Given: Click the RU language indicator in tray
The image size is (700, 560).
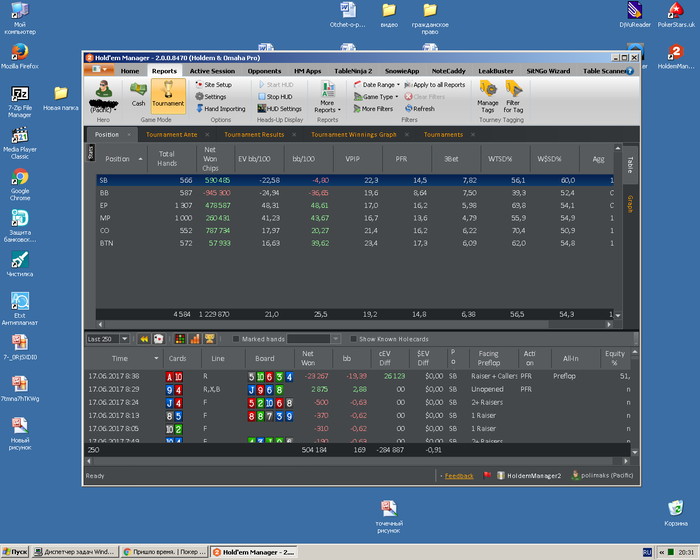Looking at the screenshot, I should (x=647, y=552).
